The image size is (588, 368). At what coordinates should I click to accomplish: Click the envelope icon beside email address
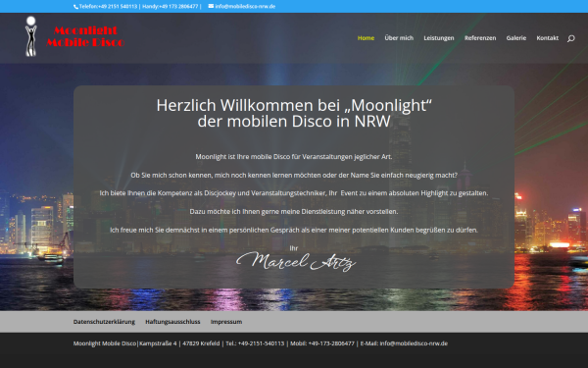[x=211, y=6]
